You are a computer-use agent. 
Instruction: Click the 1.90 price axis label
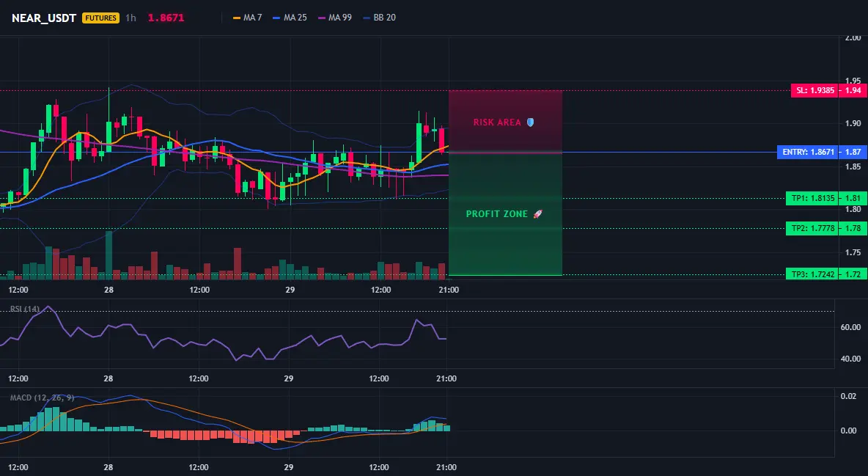click(x=853, y=123)
